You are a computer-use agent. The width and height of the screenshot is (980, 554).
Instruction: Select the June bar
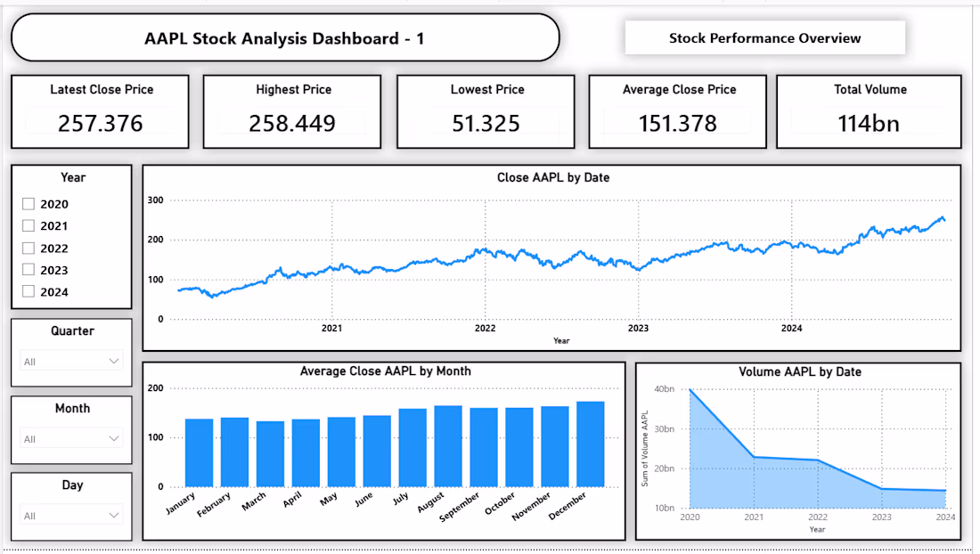click(377, 451)
